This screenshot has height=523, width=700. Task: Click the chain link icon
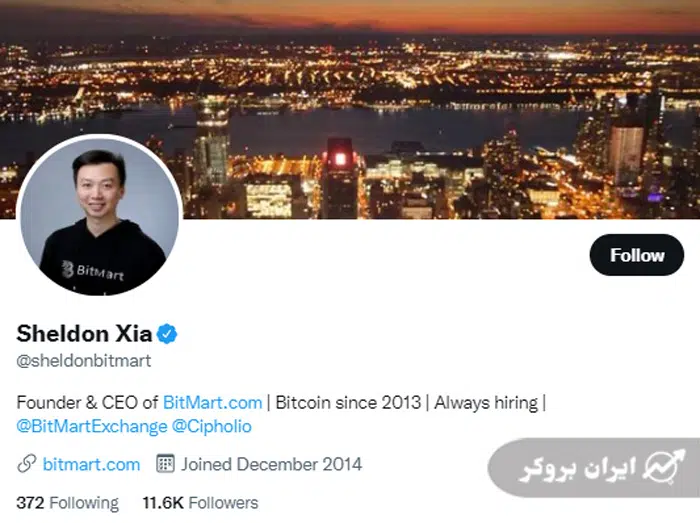pyautogui.click(x=27, y=464)
